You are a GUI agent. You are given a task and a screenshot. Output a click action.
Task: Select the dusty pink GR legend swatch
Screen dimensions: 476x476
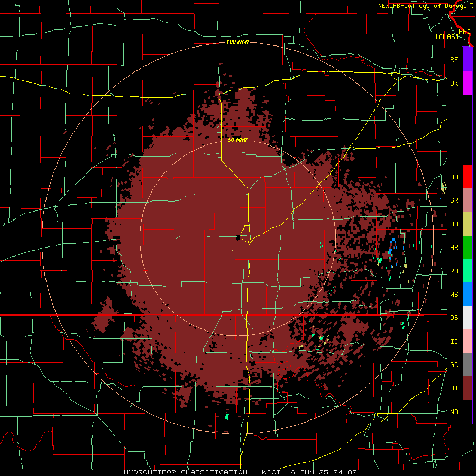[467, 200]
